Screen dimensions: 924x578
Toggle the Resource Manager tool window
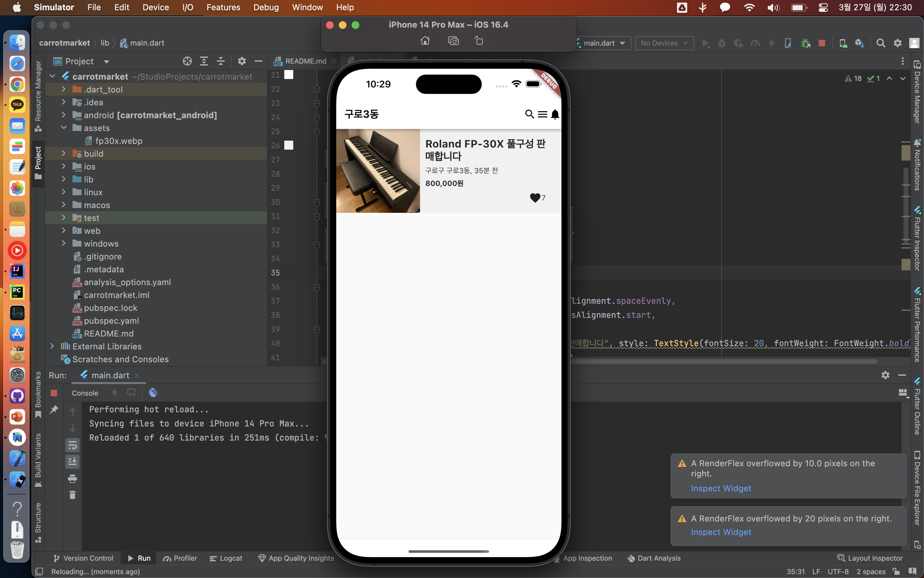pyautogui.click(x=38, y=96)
